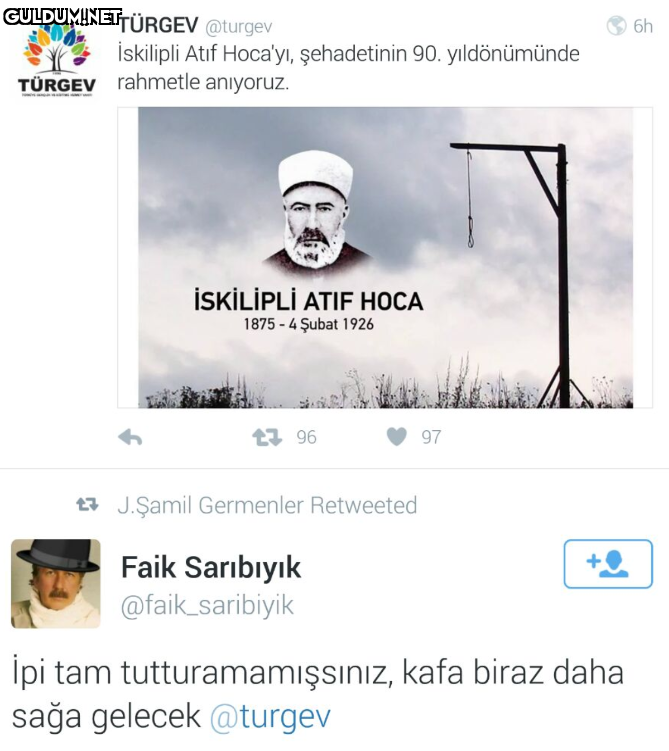Click the like count 97
Screen dimensions: 669x751
click(x=431, y=437)
